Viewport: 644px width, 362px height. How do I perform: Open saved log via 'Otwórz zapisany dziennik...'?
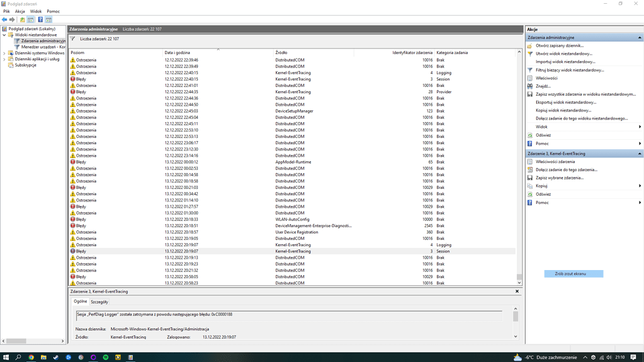pyautogui.click(x=559, y=46)
